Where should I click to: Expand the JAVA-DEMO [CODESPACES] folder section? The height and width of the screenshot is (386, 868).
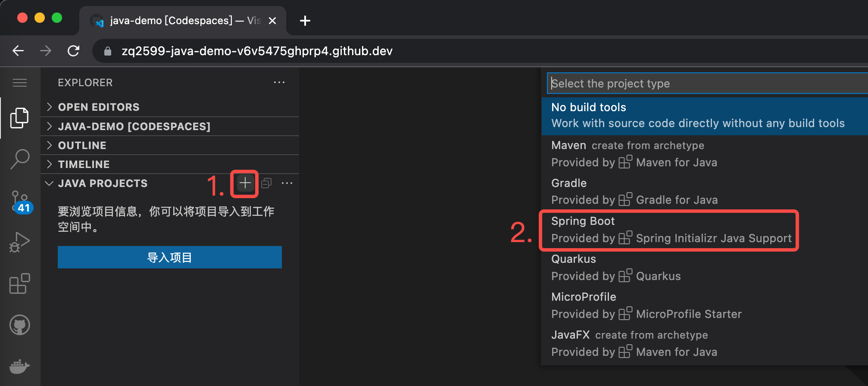(x=170, y=126)
